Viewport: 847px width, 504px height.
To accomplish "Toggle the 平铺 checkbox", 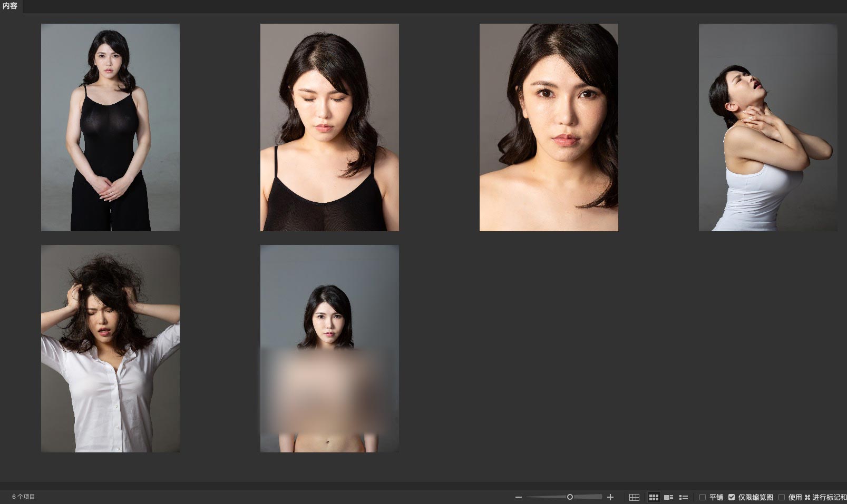I will pos(702,497).
